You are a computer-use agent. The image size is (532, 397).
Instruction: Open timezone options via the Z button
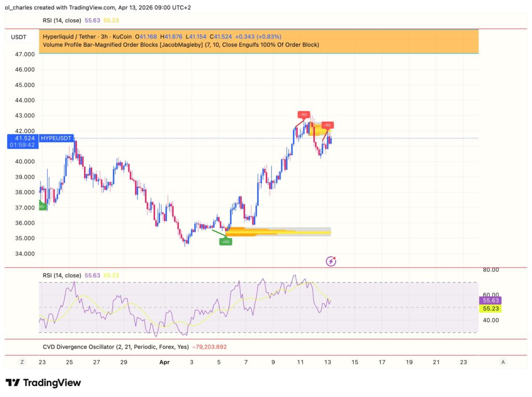[21, 362]
